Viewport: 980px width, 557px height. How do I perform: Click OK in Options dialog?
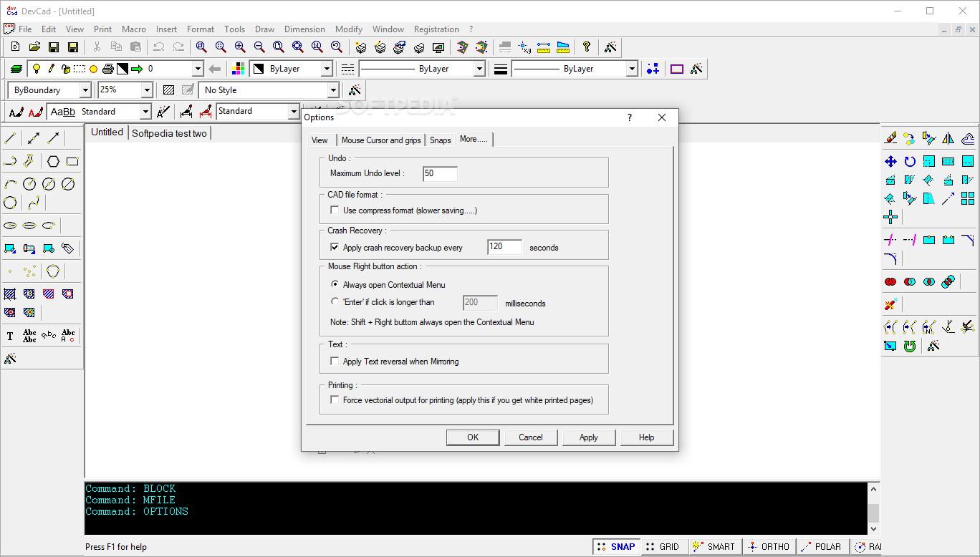pyautogui.click(x=473, y=437)
